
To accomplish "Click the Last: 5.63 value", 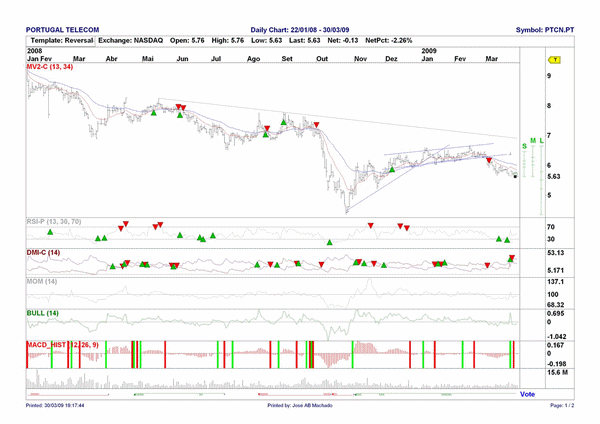I will [305, 41].
